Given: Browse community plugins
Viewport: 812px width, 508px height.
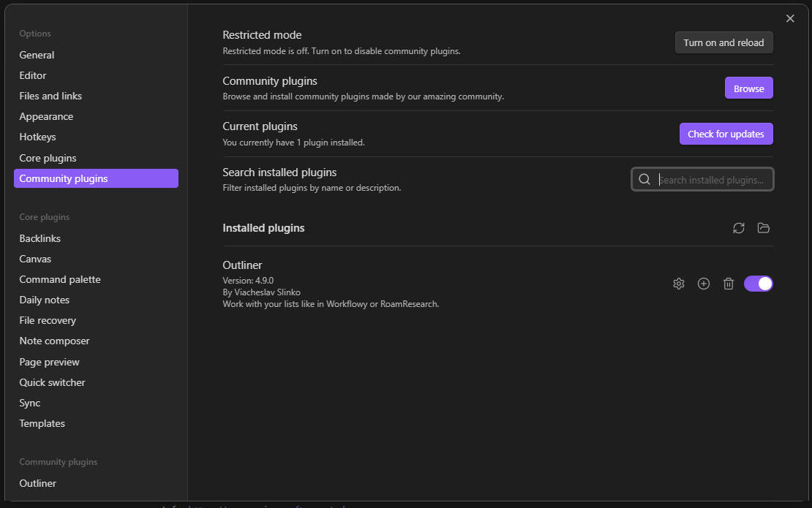Looking at the screenshot, I should point(748,88).
